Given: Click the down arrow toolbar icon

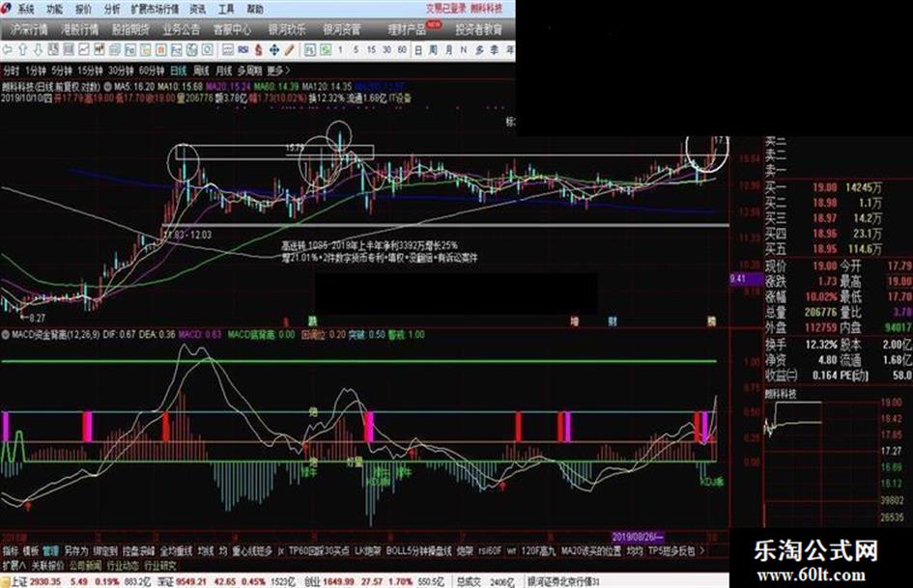Looking at the screenshot, I should coord(39,50).
